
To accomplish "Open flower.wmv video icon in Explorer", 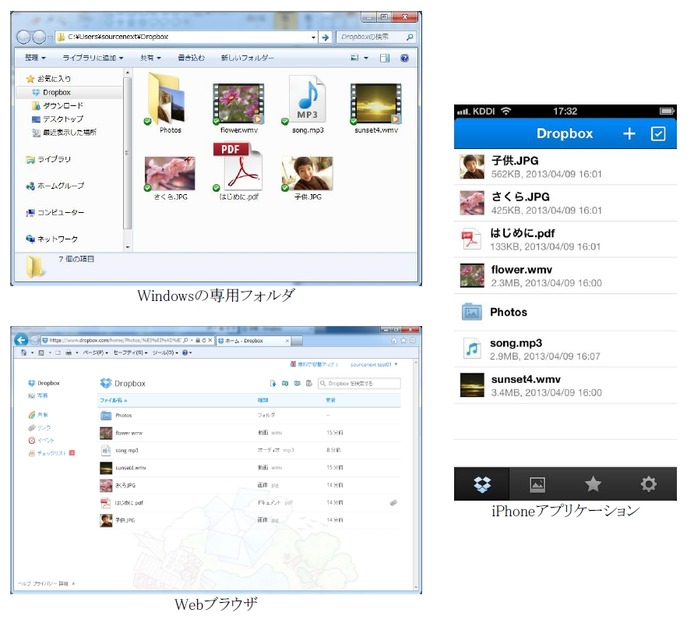I will [x=239, y=104].
